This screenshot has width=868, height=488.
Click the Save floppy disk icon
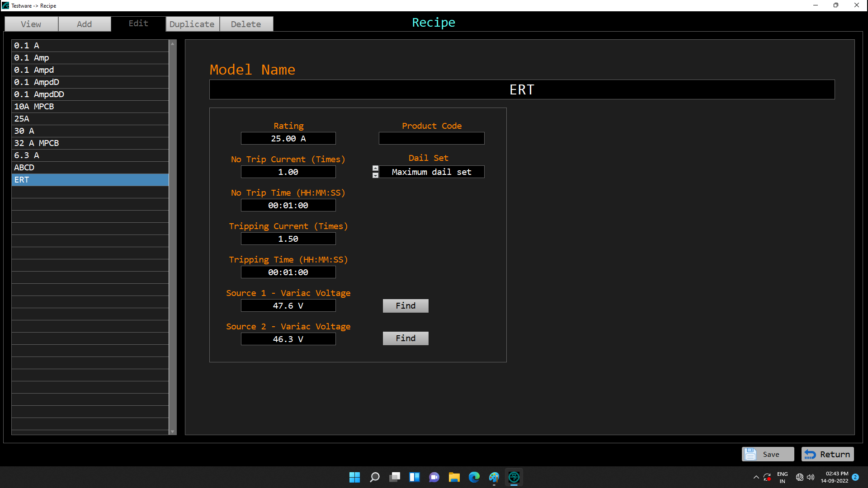(x=750, y=454)
